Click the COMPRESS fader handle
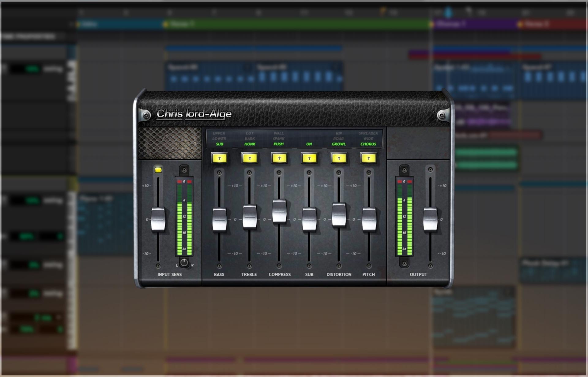Image resolution: width=588 pixels, height=377 pixels. pos(279,211)
